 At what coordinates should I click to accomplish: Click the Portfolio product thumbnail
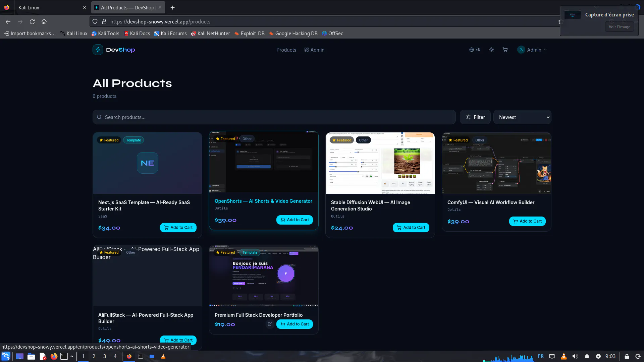tap(264, 276)
